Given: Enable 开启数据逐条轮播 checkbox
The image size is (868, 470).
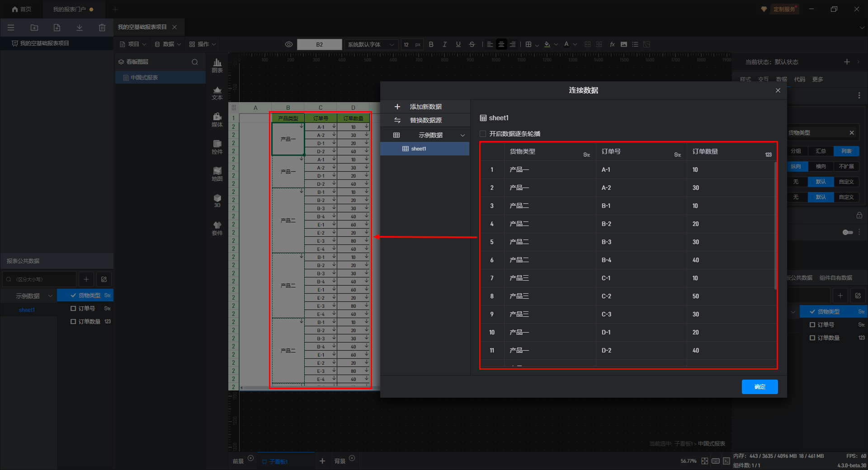Looking at the screenshot, I should click(483, 134).
